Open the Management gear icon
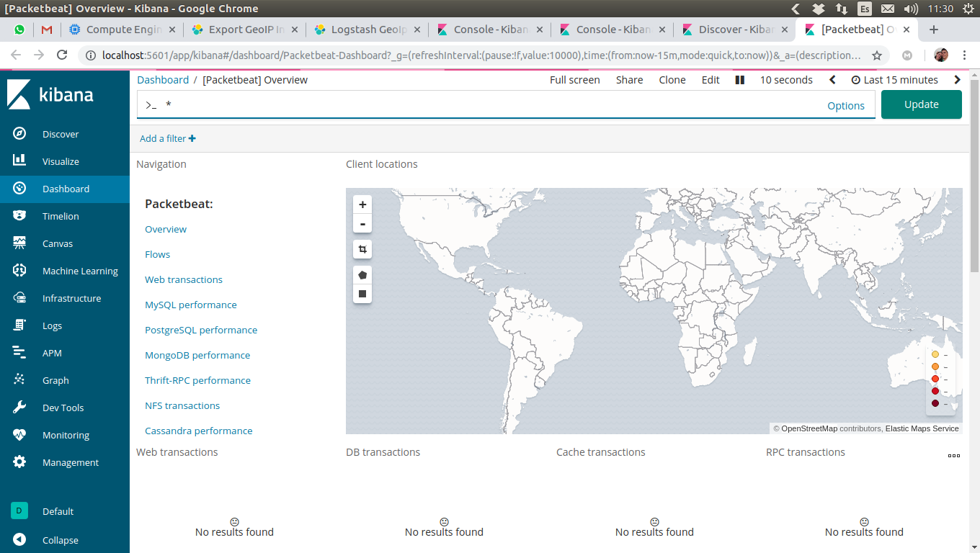The image size is (980, 553). 19,462
